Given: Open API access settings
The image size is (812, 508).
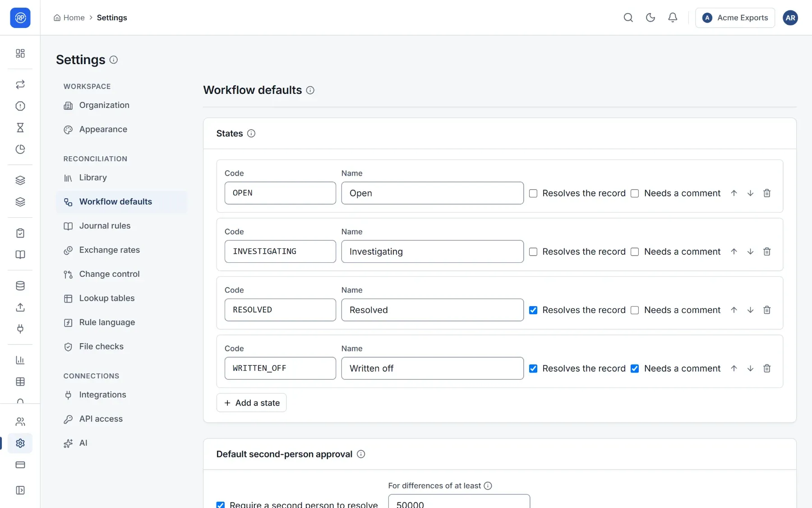Looking at the screenshot, I should click(121, 419).
